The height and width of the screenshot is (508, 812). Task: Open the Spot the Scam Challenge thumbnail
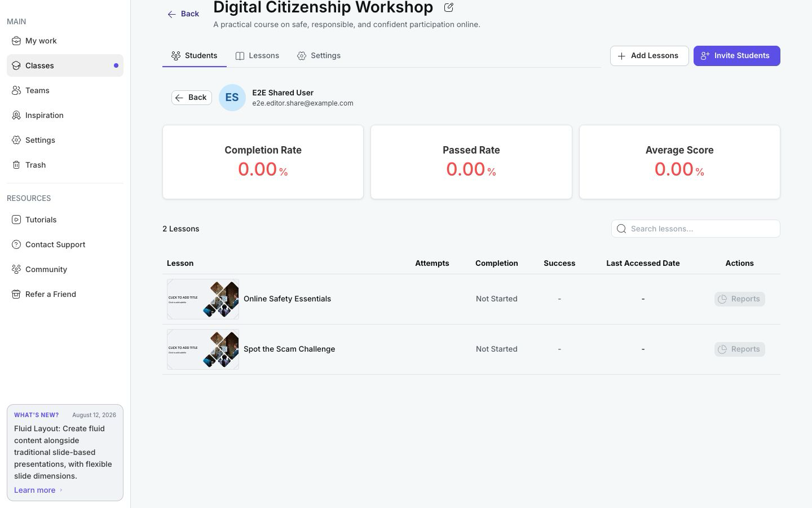(x=203, y=349)
